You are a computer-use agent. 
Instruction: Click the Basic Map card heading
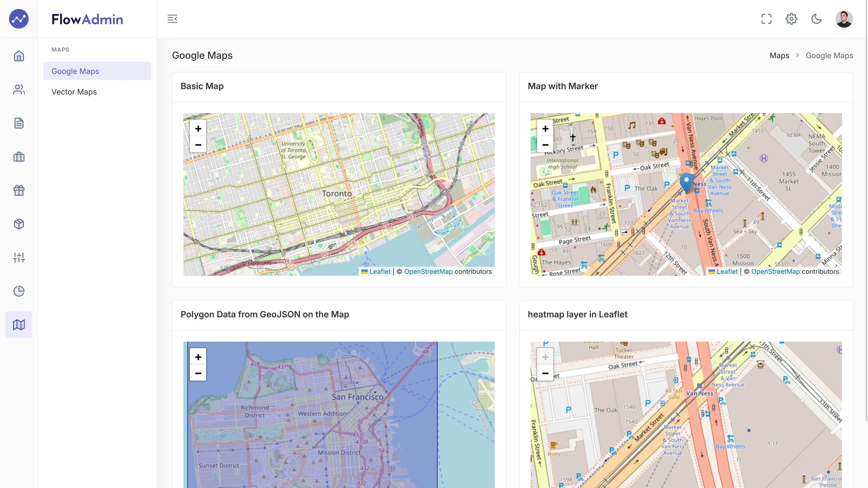[x=202, y=86]
